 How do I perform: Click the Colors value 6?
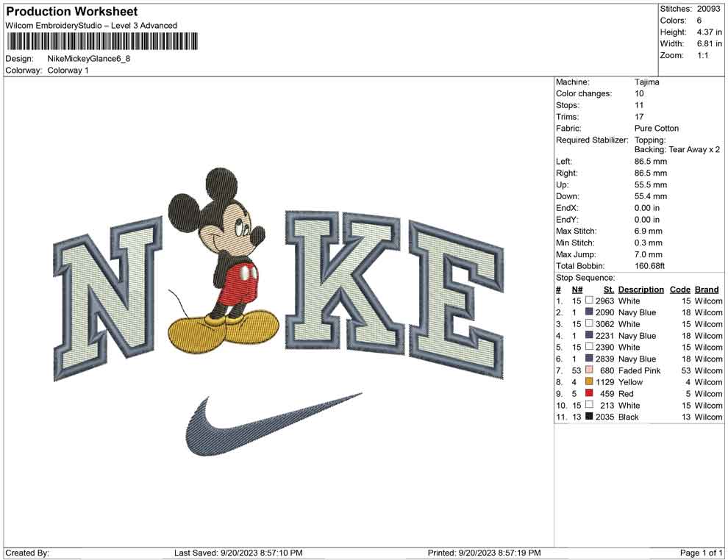click(699, 21)
